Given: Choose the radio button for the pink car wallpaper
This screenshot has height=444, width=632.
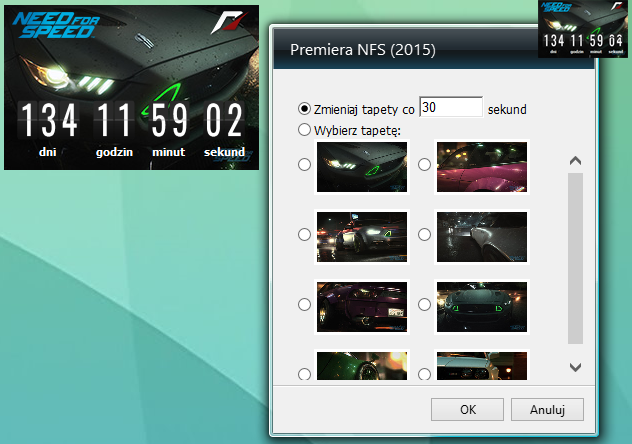Looking at the screenshot, I should pyautogui.click(x=424, y=165).
